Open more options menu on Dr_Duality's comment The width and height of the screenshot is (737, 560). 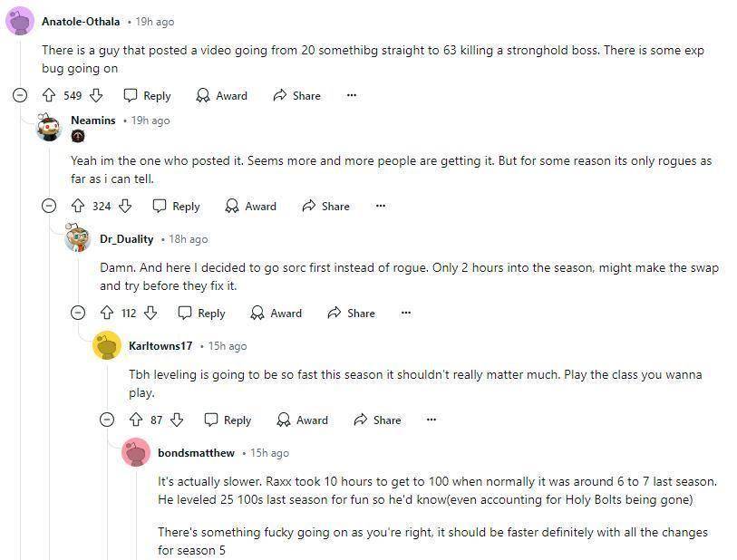click(406, 313)
